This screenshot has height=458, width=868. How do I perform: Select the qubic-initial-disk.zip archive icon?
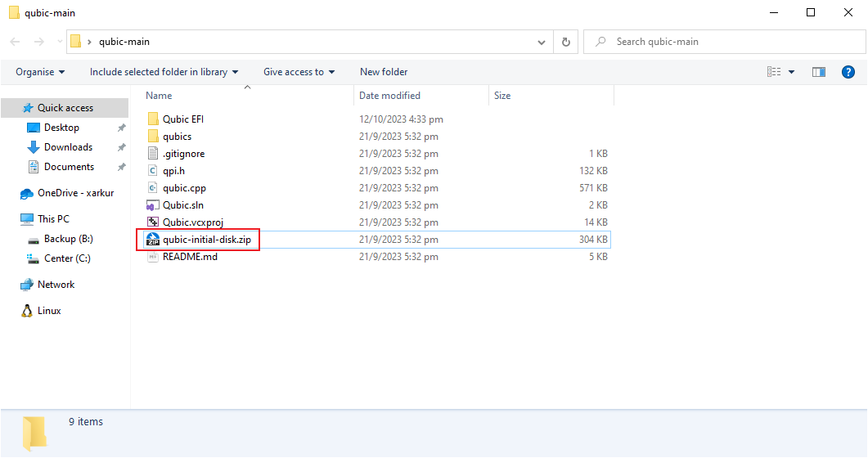[153, 239]
